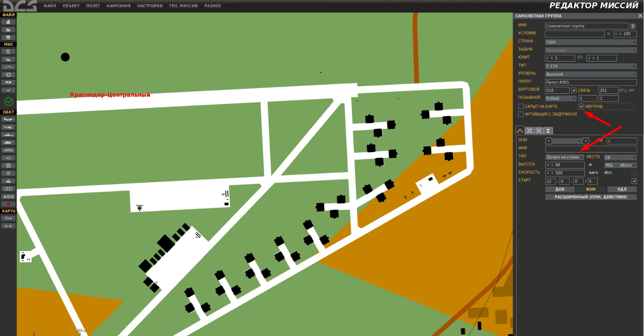Toggle the СВЯЗЬ checkbox
This screenshot has width=644, height=336.
[x=574, y=91]
